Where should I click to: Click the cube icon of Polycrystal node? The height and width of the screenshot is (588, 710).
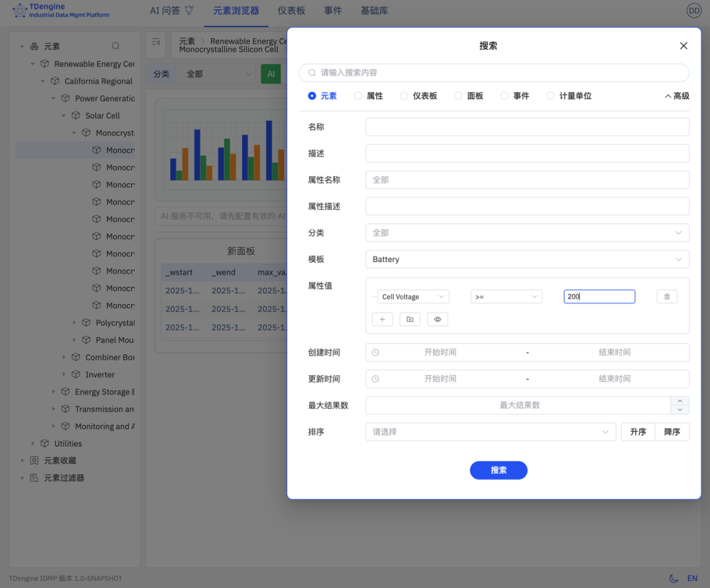pos(86,323)
